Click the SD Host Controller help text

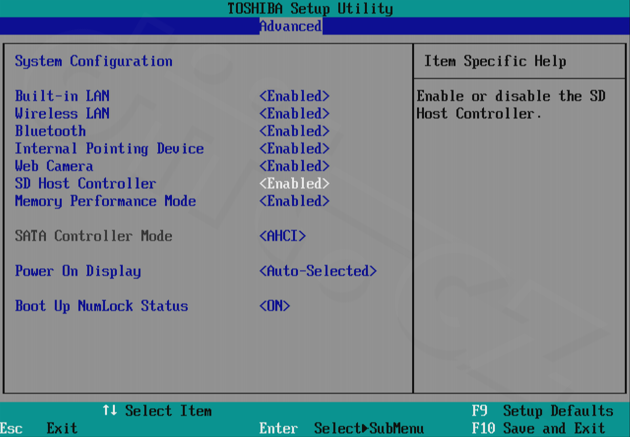[x=511, y=105]
